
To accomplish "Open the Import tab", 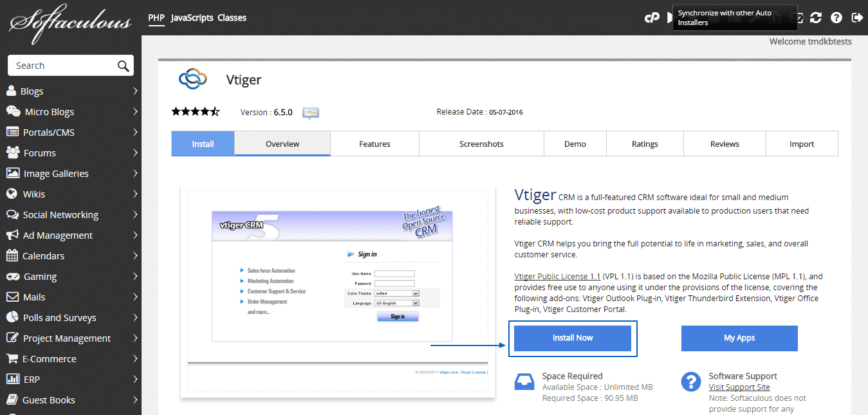I will pos(802,143).
